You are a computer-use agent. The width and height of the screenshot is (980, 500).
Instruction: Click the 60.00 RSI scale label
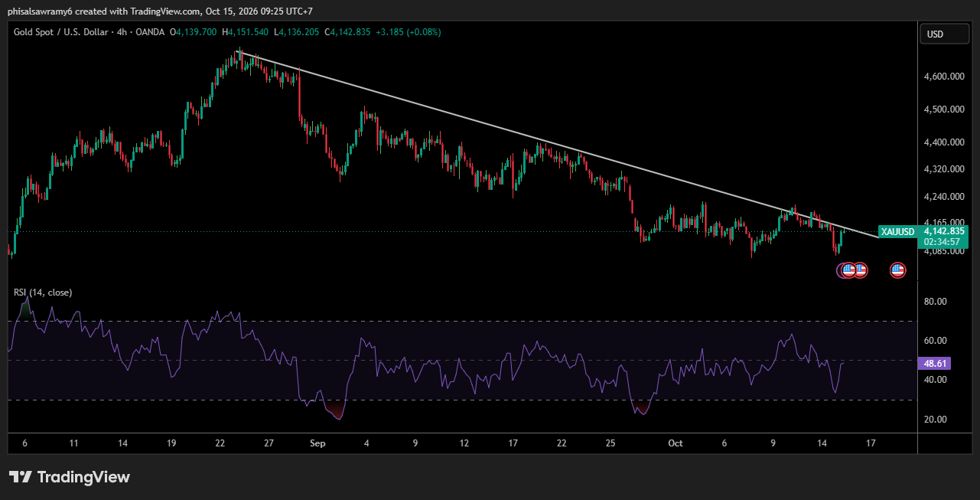click(935, 341)
